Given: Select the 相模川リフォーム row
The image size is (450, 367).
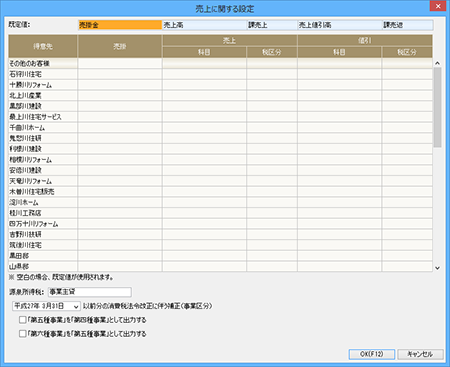Looking at the screenshot, I should (220, 159).
